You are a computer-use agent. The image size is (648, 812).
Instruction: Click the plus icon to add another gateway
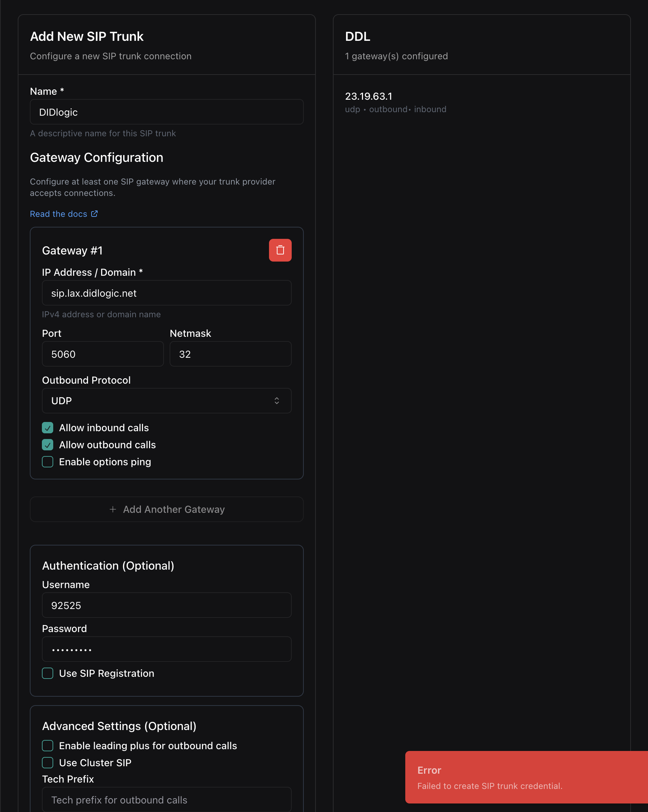[113, 509]
